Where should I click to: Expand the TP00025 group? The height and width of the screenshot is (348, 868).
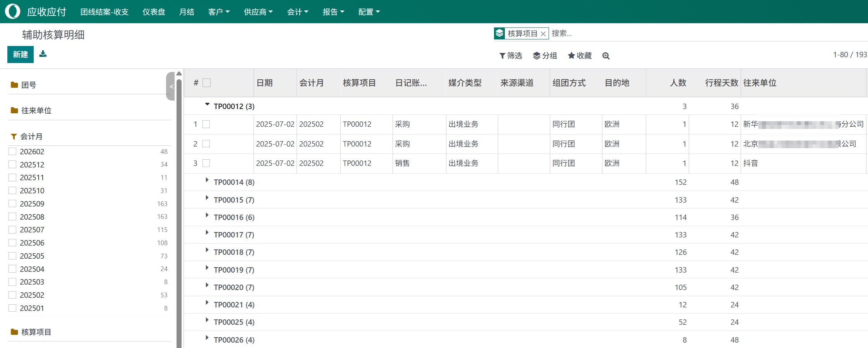pos(206,322)
